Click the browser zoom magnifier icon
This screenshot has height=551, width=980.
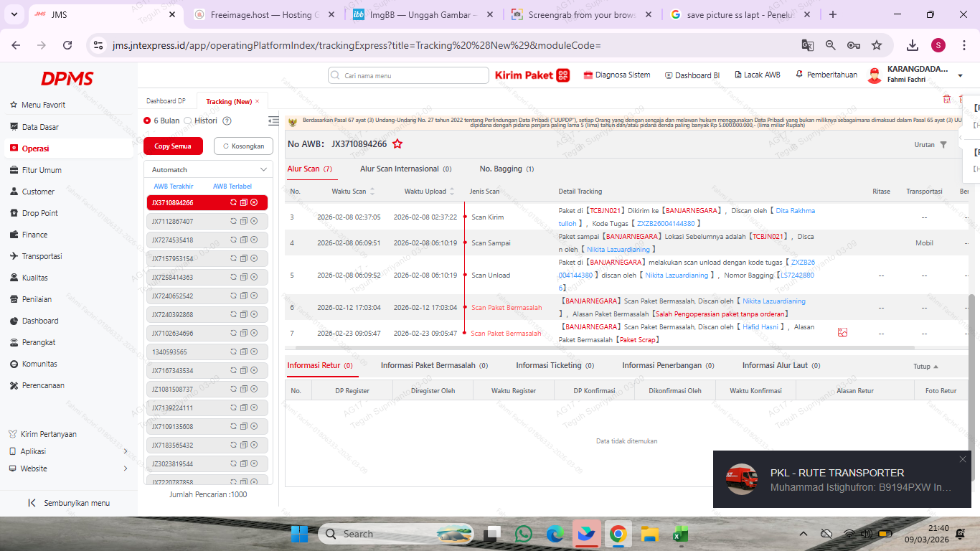[831, 45]
